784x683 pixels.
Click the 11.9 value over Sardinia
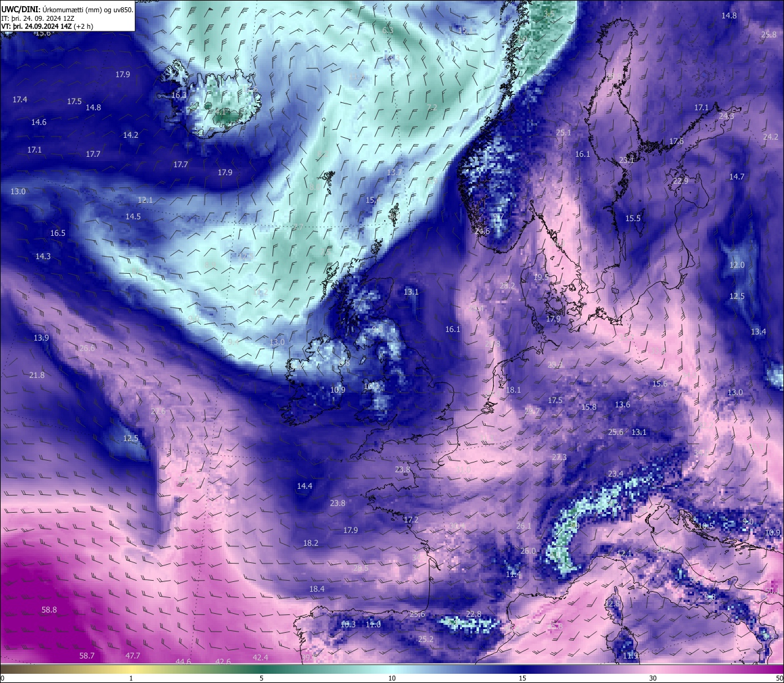630,655
